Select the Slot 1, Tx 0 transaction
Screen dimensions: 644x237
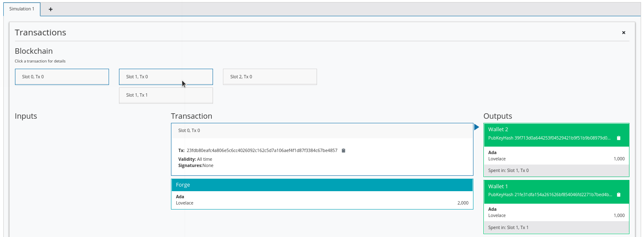point(166,77)
